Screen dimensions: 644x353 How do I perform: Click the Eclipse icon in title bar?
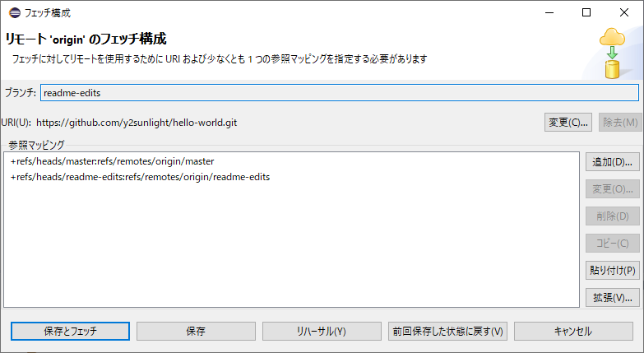coord(11,12)
